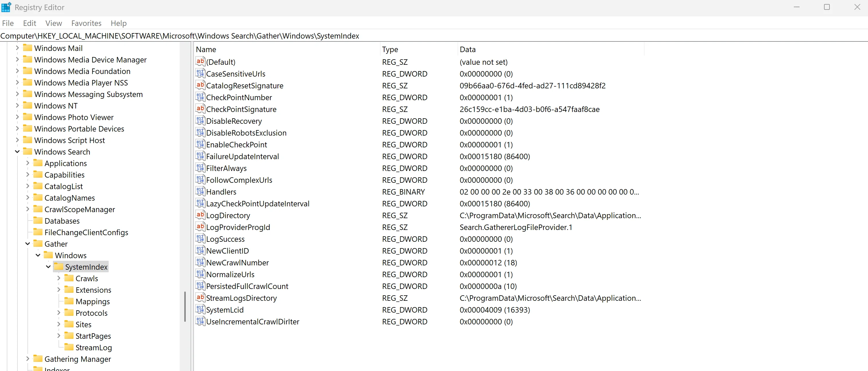Click the DWORD icon beside SystemLcid
Image resolution: width=868 pixels, height=371 pixels.
point(200,309)
